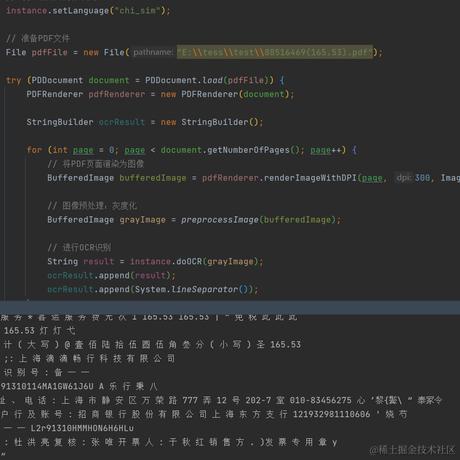Click the comment about rendering PDF page to image
This screenshot has height=460, width=460.
[x=96, y=164]
